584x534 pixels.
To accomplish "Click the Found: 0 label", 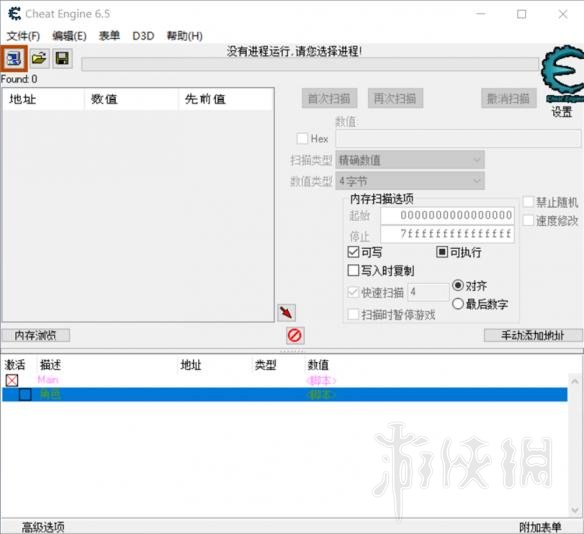I will [19, 79].
